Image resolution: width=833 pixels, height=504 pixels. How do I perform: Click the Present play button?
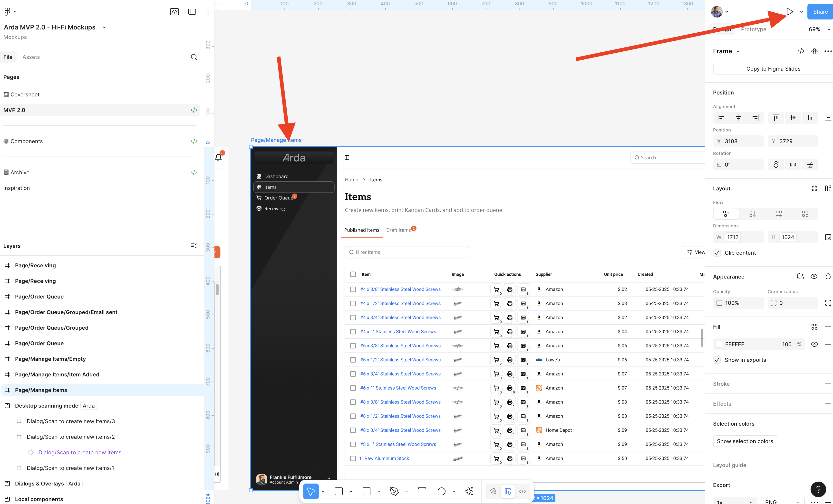pyautogui.click(x=789, y=12)
